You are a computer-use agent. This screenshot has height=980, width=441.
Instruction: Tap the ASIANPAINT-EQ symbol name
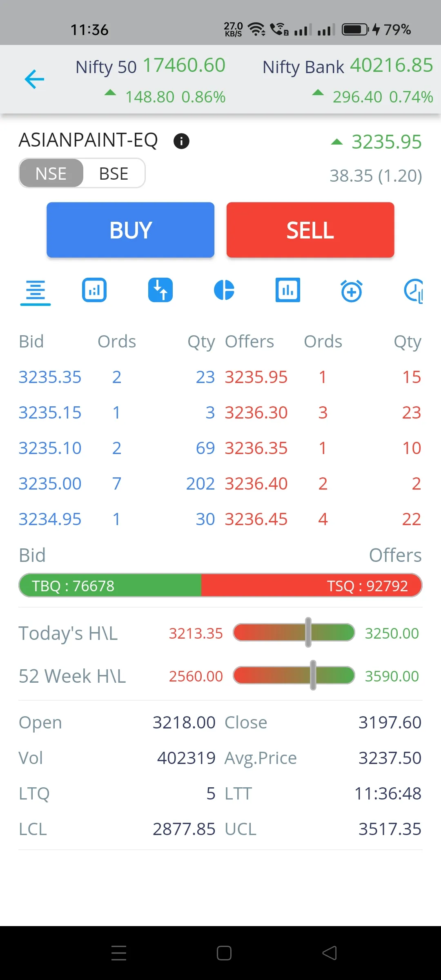[x=88, y=140]
